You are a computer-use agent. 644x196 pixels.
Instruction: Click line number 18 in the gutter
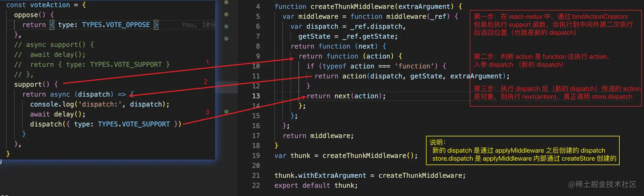pos(256,145)
